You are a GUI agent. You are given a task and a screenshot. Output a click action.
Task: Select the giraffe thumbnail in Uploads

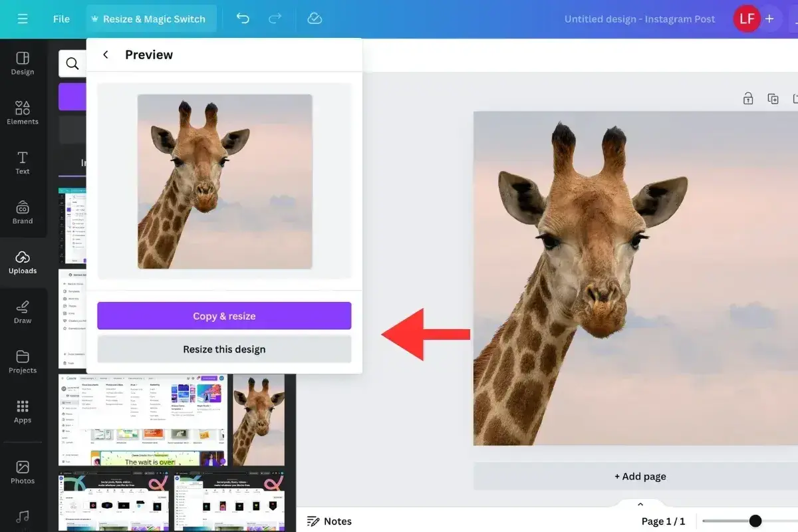point(258,419)
